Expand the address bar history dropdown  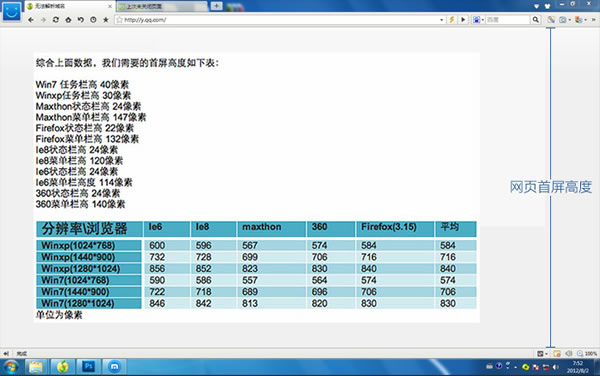pyautogui.click(x=442, y=20)
